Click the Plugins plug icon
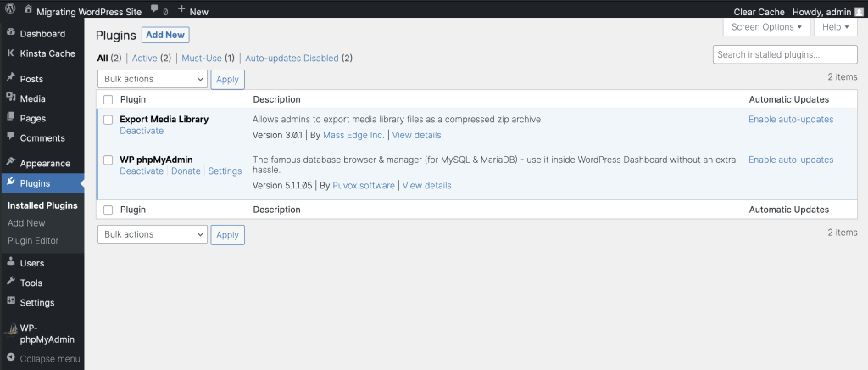The width and height of the screenshot is (868, 370). (x=10, y=182)
